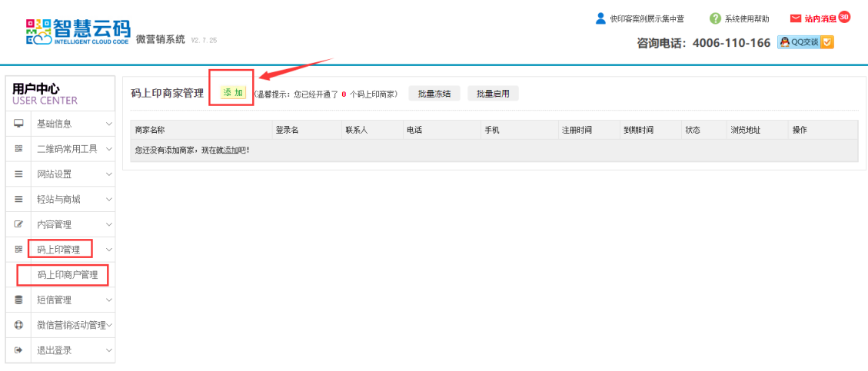Click the edit icon beside 内容管理
This screenshot has width=868, height=371.
pos(18,224)
